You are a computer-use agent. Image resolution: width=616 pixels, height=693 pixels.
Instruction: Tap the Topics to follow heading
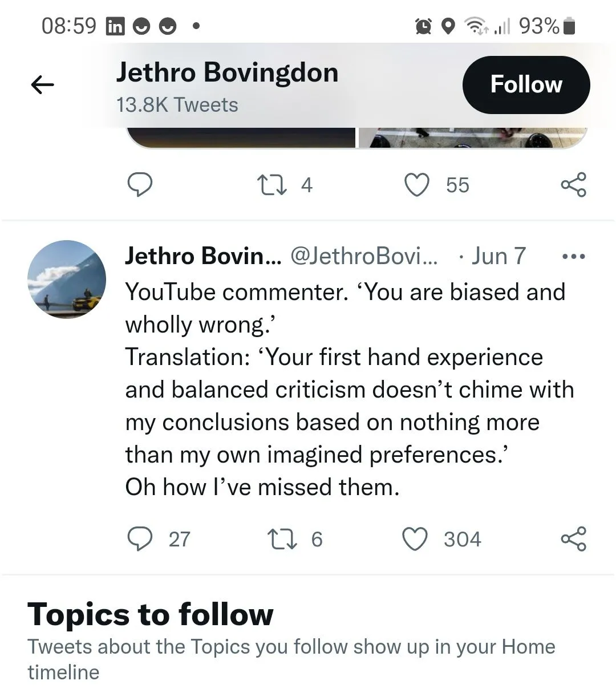click(x=151, y=614)
